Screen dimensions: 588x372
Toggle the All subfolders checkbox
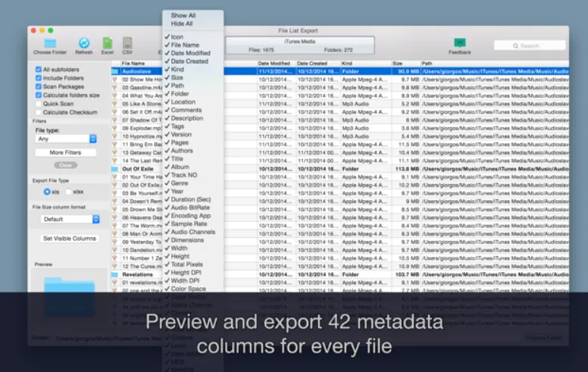[38, 70]
